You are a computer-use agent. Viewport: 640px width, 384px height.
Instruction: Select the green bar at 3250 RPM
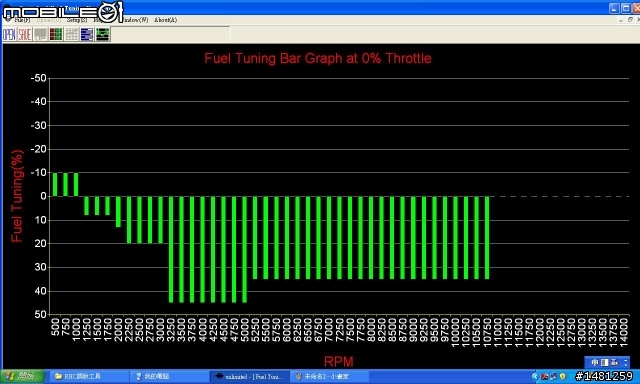171,249
